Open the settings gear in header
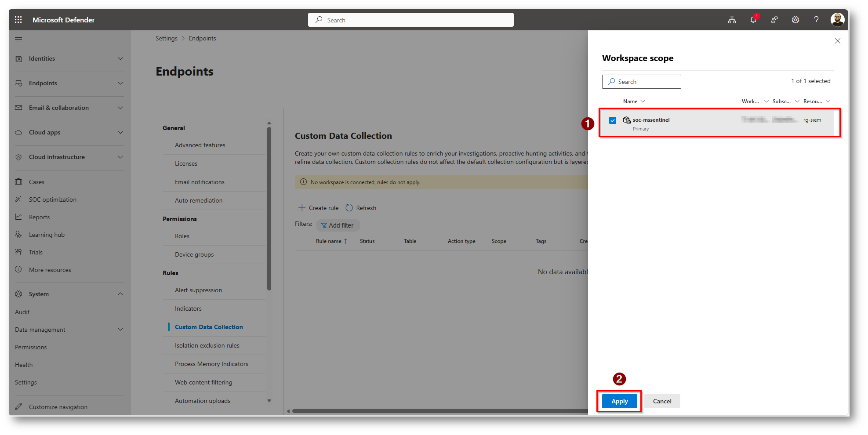868x435 pixels. point(795,20)
